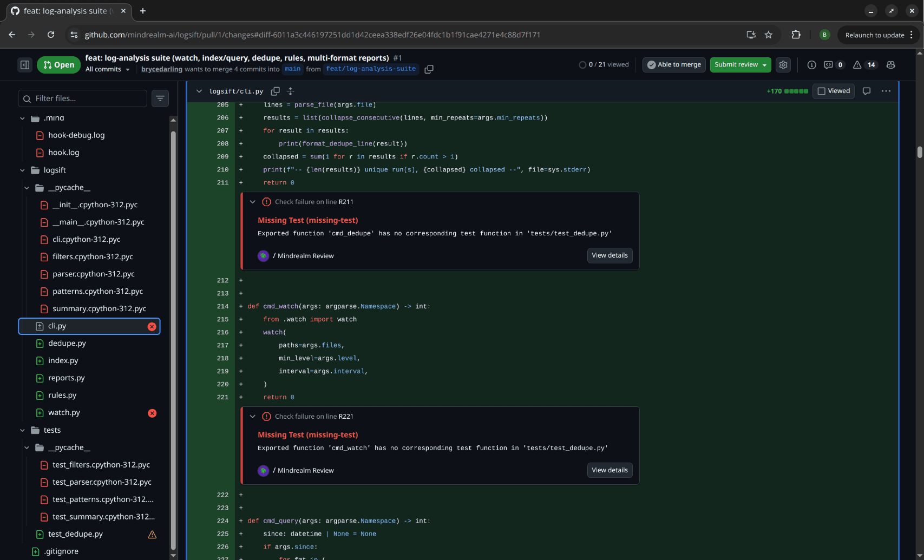Collapse the tests folder
The height and width of the screenshot is (560, 924).
click(x=22, y=431)
